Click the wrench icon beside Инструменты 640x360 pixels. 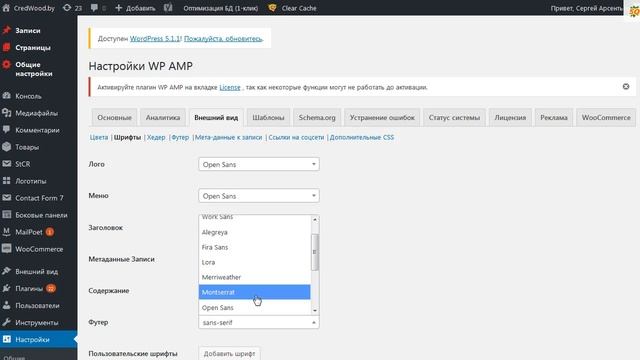[7, 322]
